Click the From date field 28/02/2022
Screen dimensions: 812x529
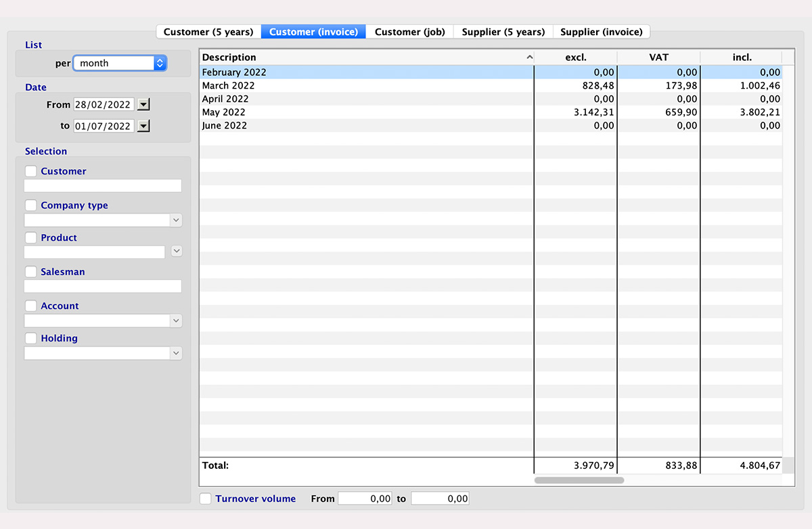click(104, 105)
